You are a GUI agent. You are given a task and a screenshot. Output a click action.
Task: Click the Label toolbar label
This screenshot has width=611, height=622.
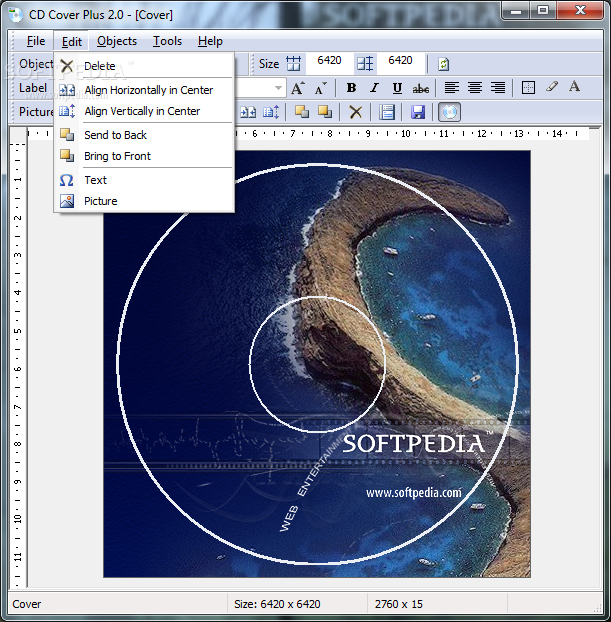point(33,88)
